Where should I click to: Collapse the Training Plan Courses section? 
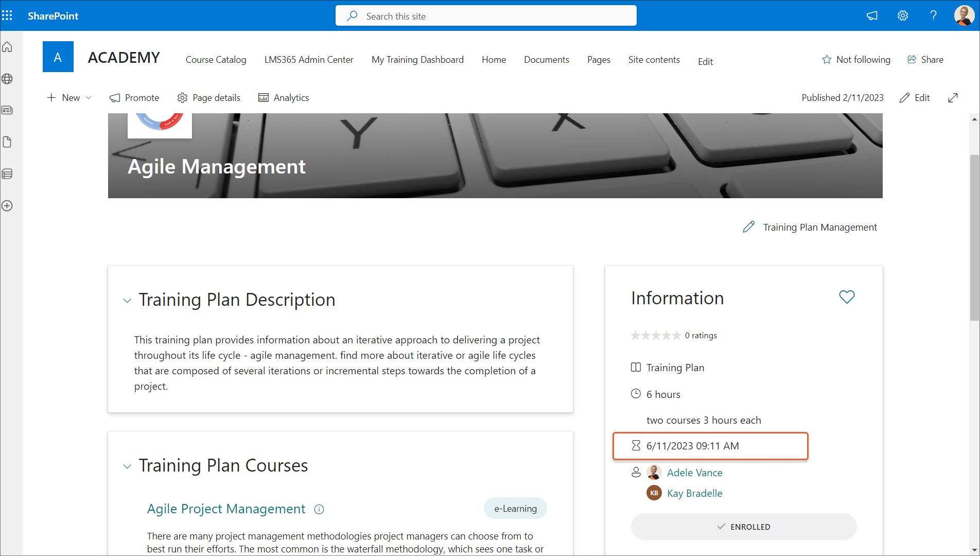[127, 466]
